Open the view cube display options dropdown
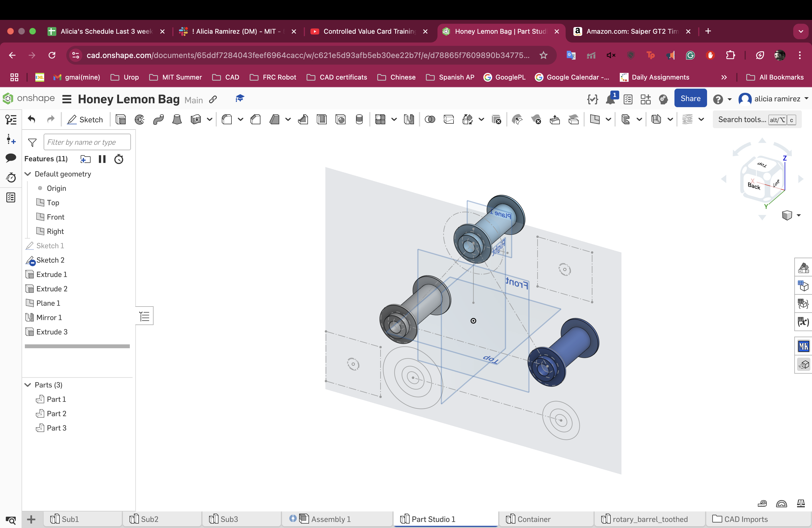Viewport: 812px width, 528px height. click(799, 215)
